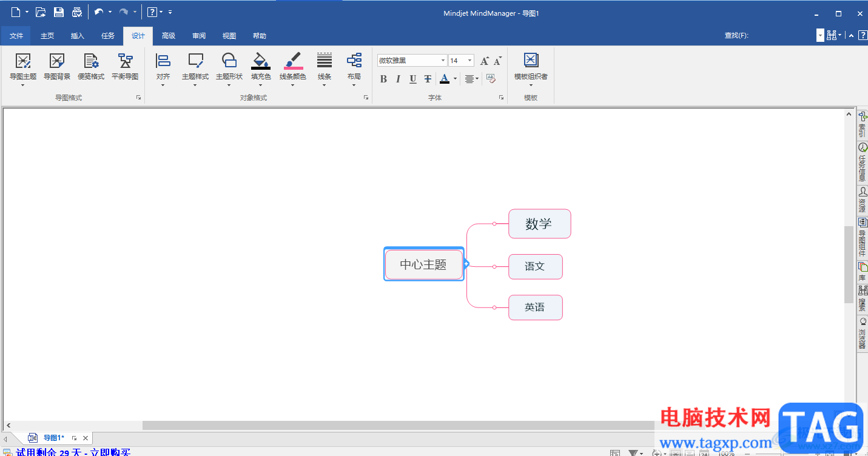Screen dimensions: 868x456
Task: Open the 索引 index side panel
Action: (862, 124)
